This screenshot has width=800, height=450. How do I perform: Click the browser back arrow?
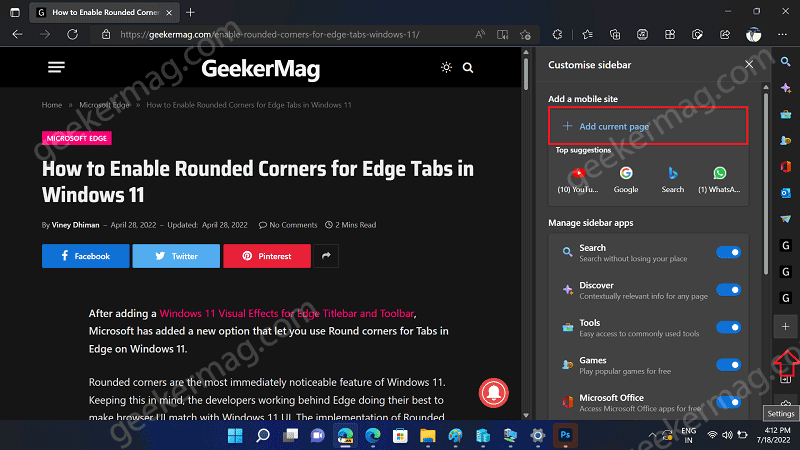pyautogui.click(x=17, y=34)
